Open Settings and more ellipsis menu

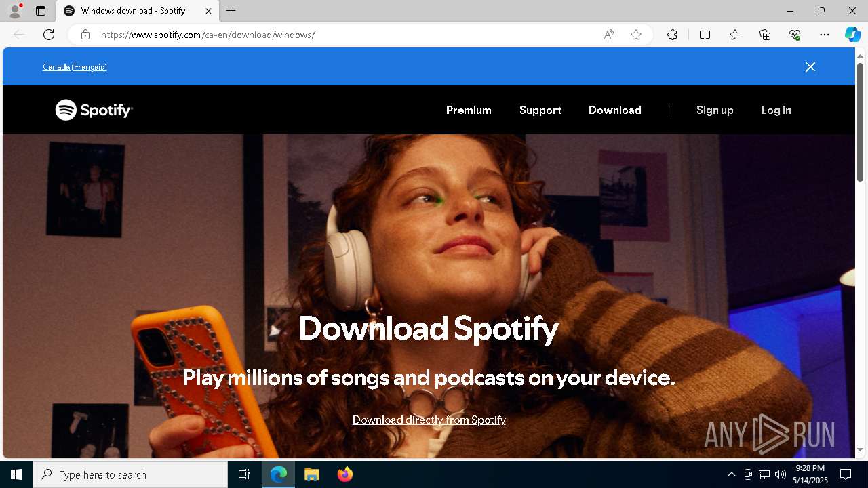tap(825, 35)
